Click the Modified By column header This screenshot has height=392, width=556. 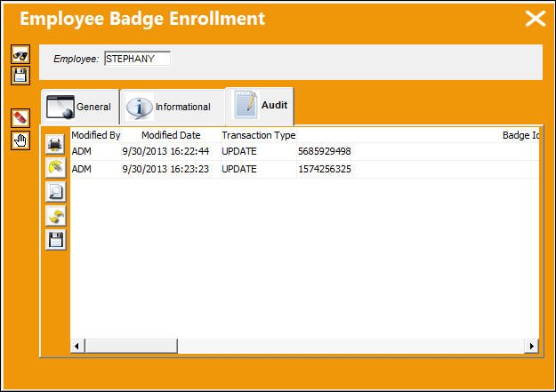(x=96, y=135)
